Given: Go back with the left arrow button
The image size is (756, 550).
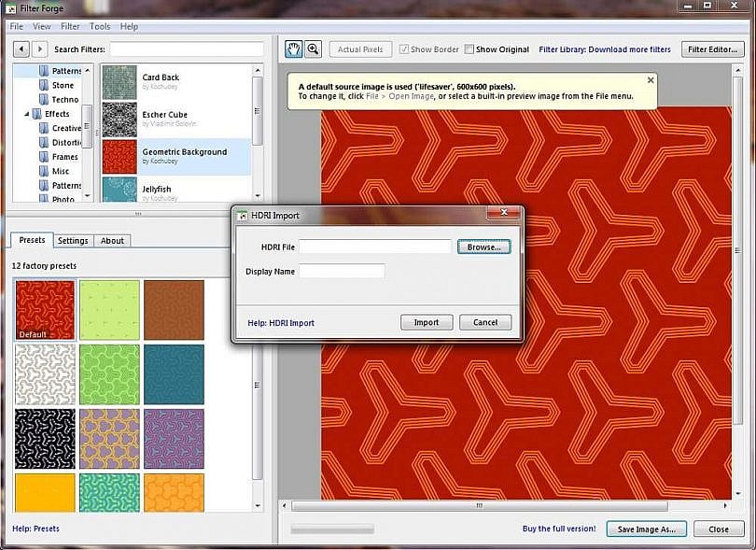Looking at the screenshot, I should [21, 49].
